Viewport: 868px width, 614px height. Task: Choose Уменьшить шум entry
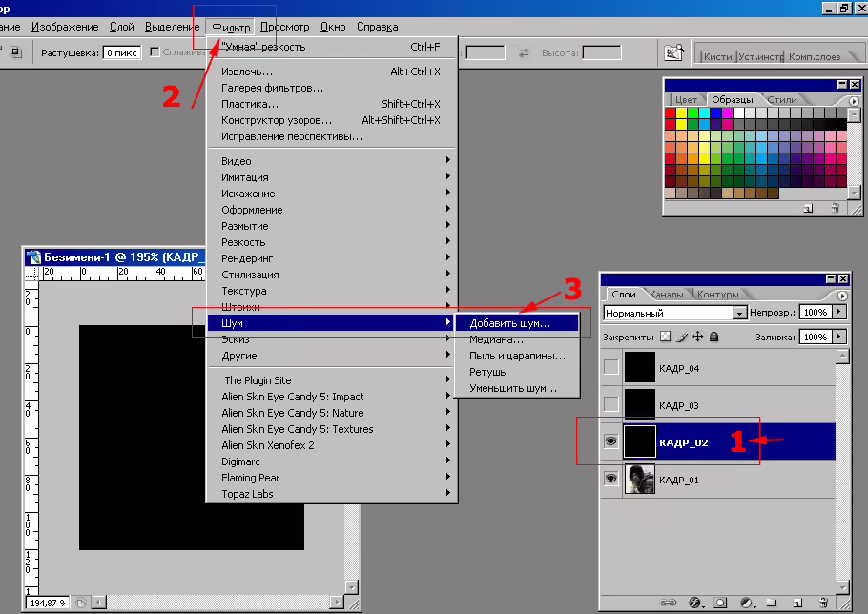[516, 388]
